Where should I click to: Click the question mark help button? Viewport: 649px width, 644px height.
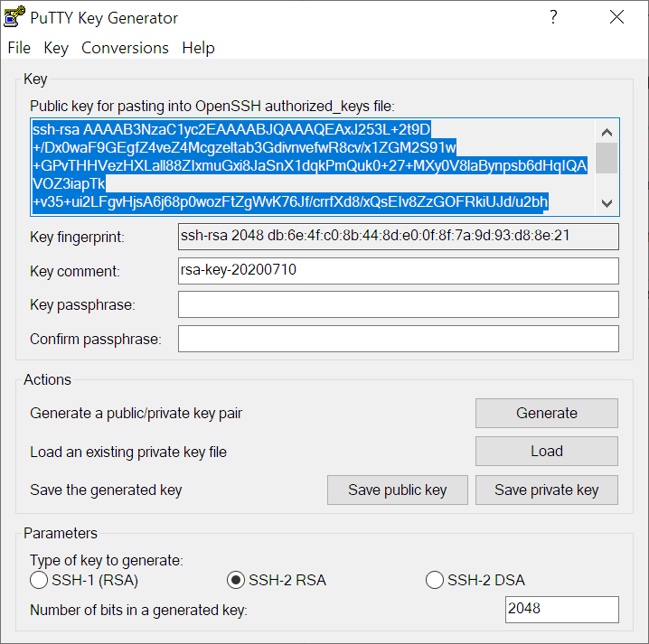tap(553, 17)
